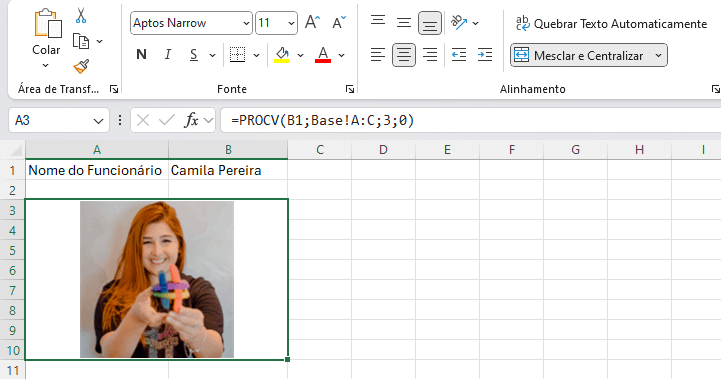The width and height of the screenshot is (721, 379).
Task: Click Quebrar Texto Automaticamente
Action: tap(612, 23)
